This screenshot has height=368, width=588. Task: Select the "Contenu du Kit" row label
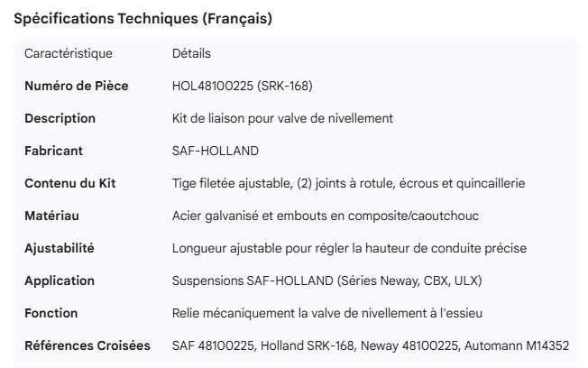click(x=70, y=183)
